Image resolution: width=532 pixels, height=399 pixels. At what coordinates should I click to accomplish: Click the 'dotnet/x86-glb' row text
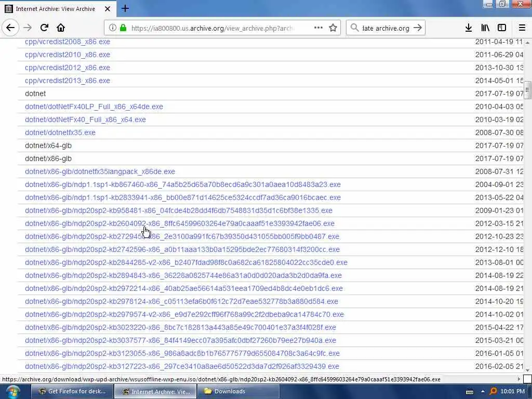tap(48, 159)
